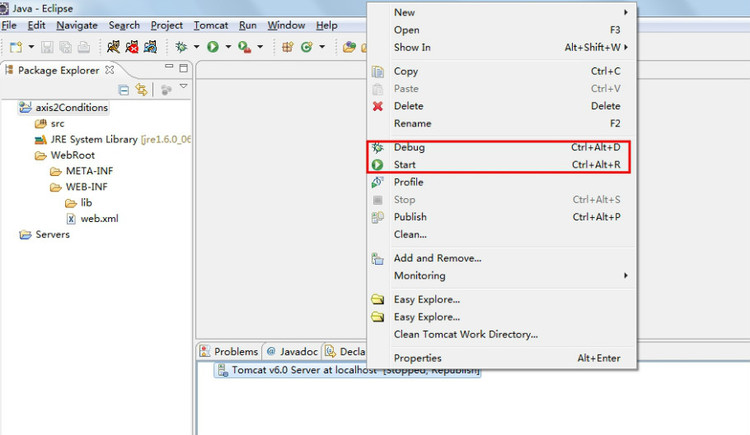Choose Rename from the context menu

tap(501, 123)
